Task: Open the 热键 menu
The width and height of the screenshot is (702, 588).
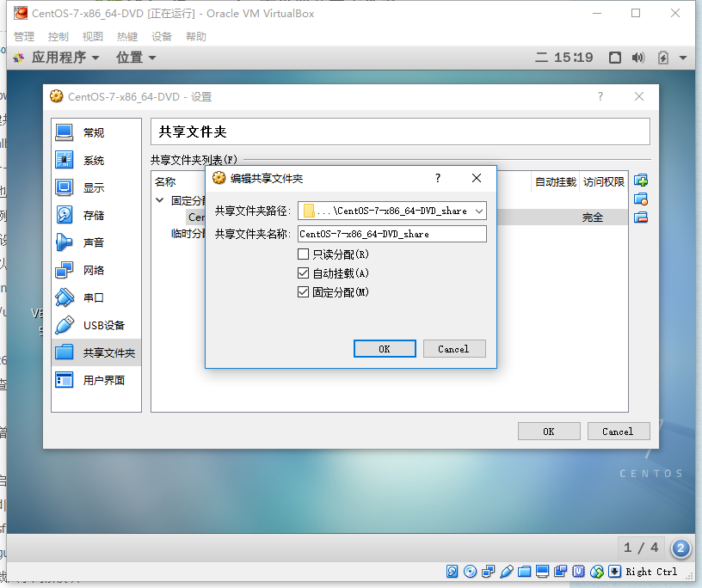Action: (127, 36)
